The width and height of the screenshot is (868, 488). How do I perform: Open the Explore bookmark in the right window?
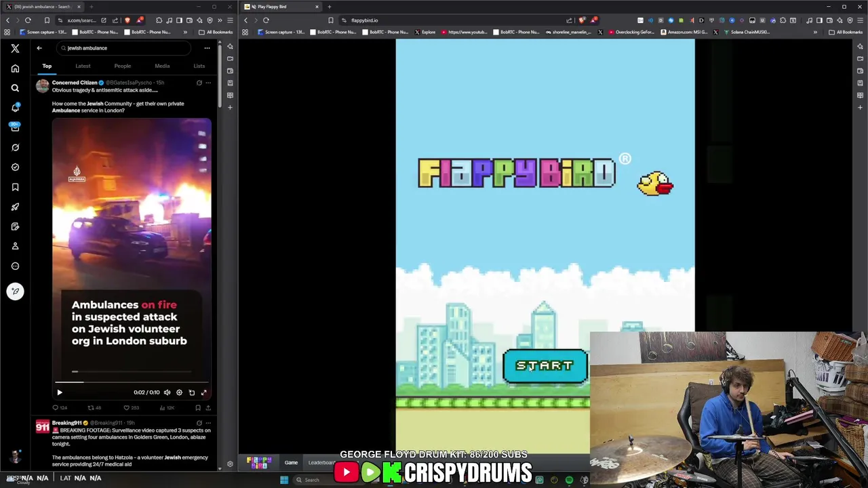point(425,32)
